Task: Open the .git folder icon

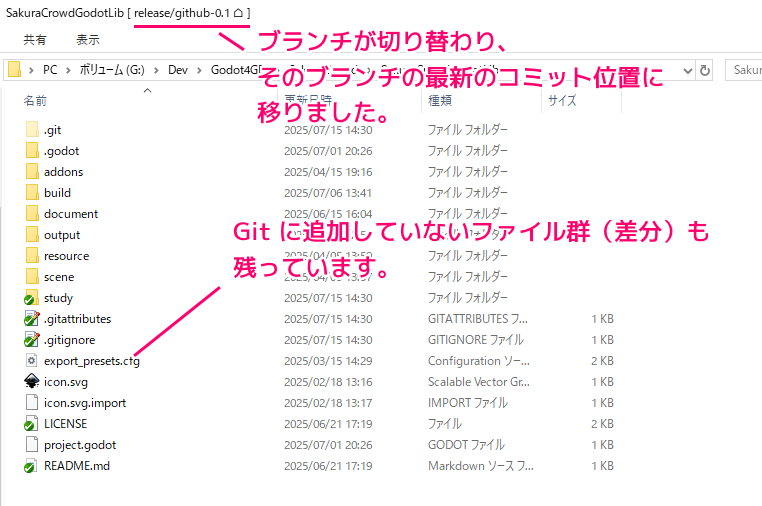Action: [31, 130]
